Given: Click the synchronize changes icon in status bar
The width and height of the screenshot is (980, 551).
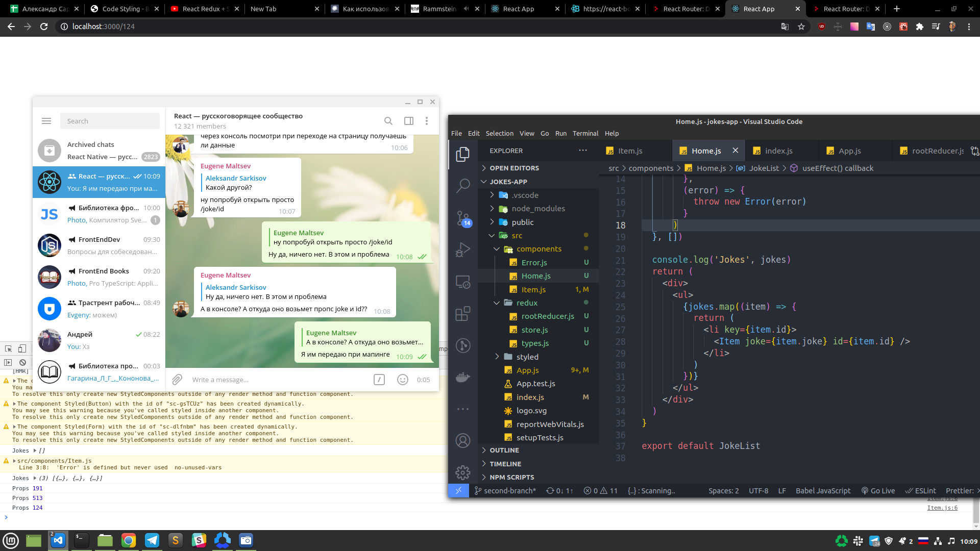Looking at the screenshot, I should [x=559, y=491].
